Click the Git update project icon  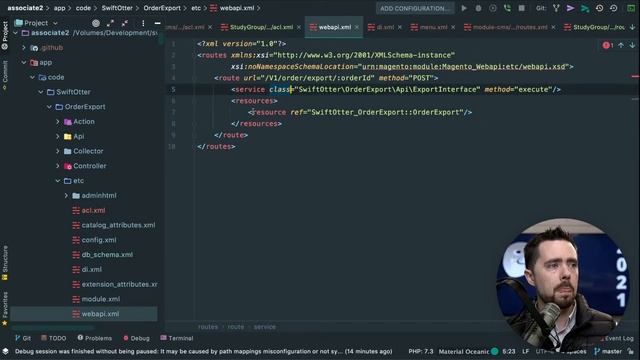[556, 8]
